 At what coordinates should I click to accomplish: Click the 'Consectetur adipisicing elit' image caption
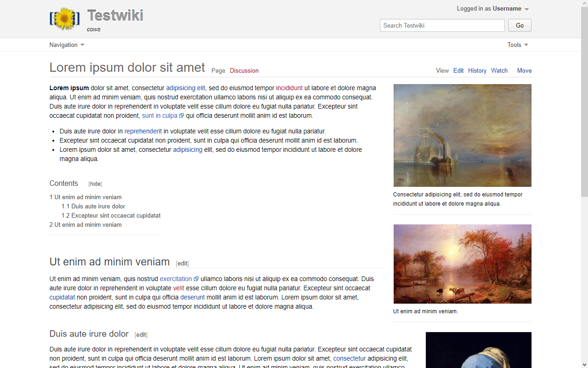click(458, 199)
